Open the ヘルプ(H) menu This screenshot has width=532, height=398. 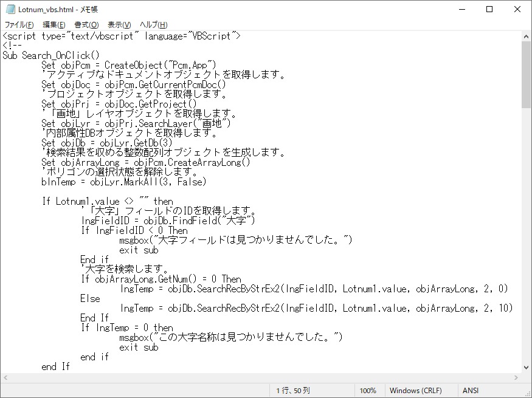pos(153,25)
